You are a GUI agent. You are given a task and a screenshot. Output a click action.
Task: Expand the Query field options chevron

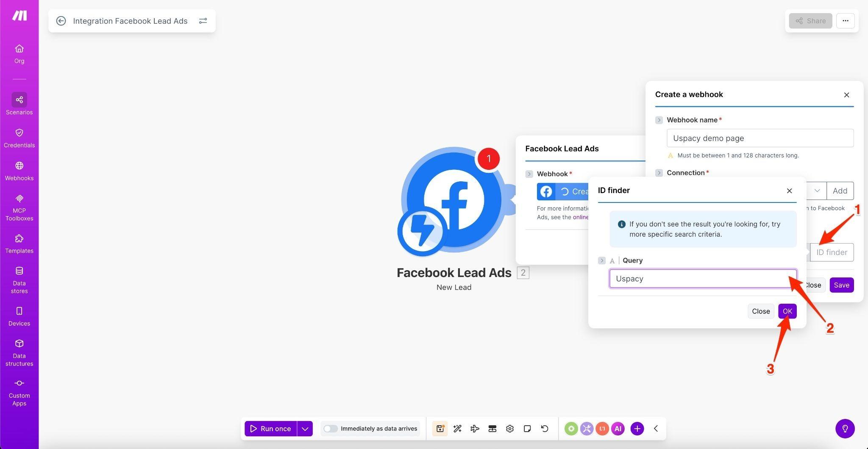tap(602, 261)
